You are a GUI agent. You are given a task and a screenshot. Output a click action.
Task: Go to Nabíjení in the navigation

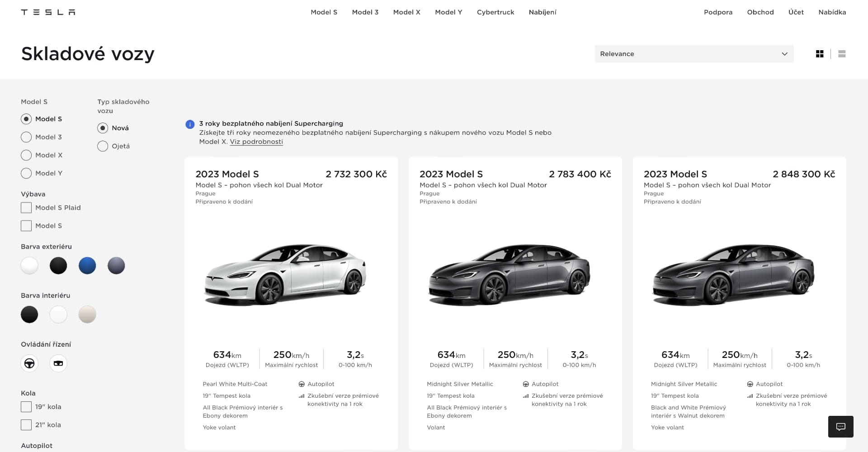(x=542, y=12)
